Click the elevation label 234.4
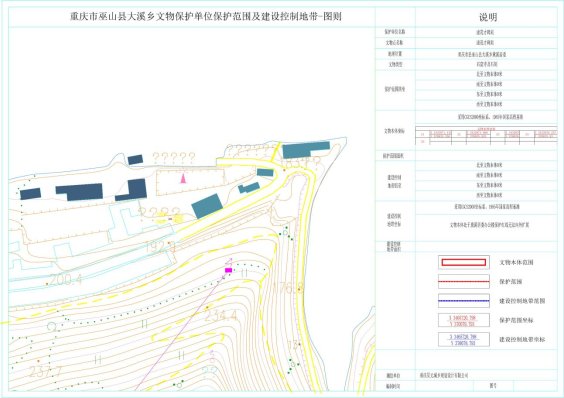The height and width of the screenshot is (398, 564). tap(221, 316)
